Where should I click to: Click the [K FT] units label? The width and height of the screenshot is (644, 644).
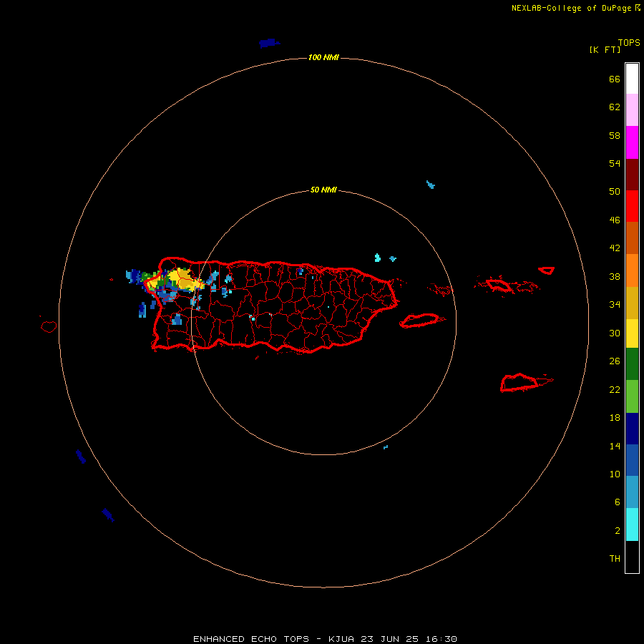click(605, 49)
